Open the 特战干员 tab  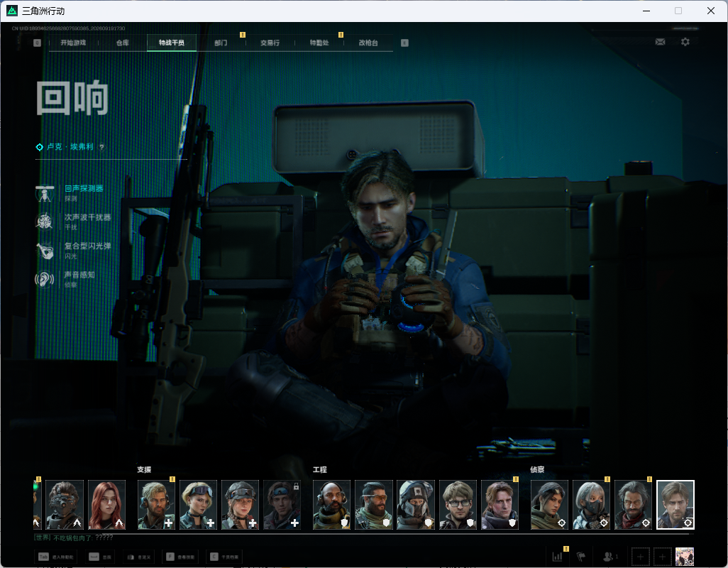[171, 43]
